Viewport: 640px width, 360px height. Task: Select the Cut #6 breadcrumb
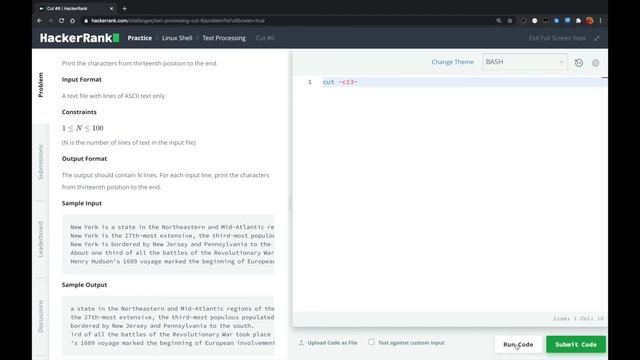click(265, 38)
